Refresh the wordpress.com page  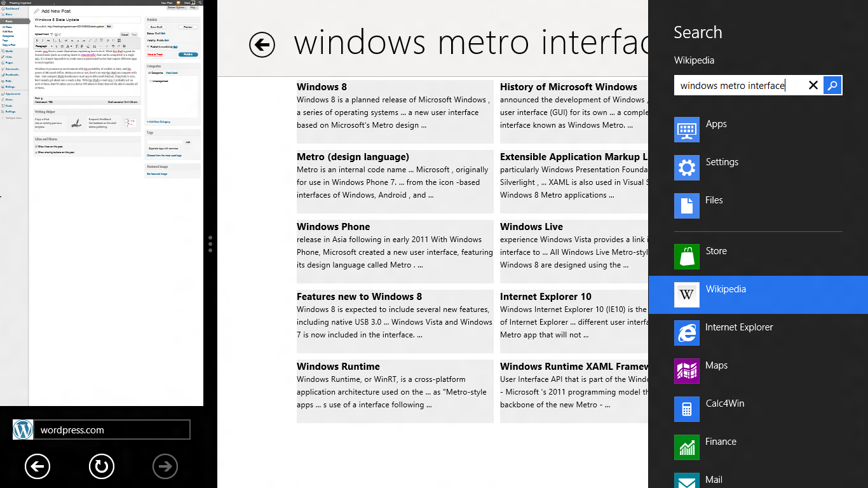pyautogui.click(x=101, y=467)
